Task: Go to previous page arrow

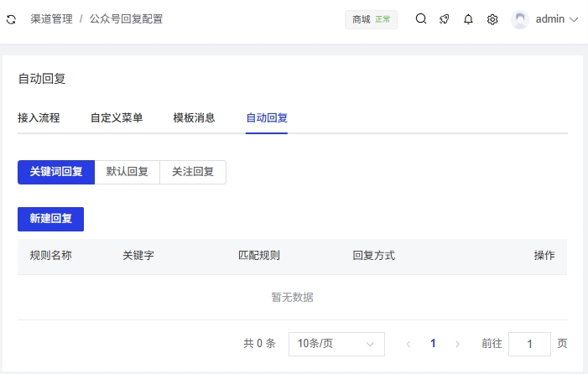Action: coord(408,344)
